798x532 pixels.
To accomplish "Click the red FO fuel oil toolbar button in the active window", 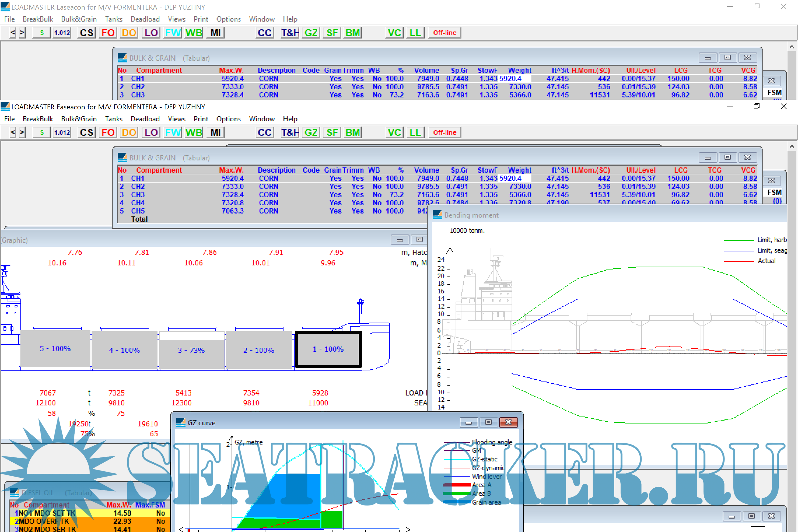I will tap(108, 132).
